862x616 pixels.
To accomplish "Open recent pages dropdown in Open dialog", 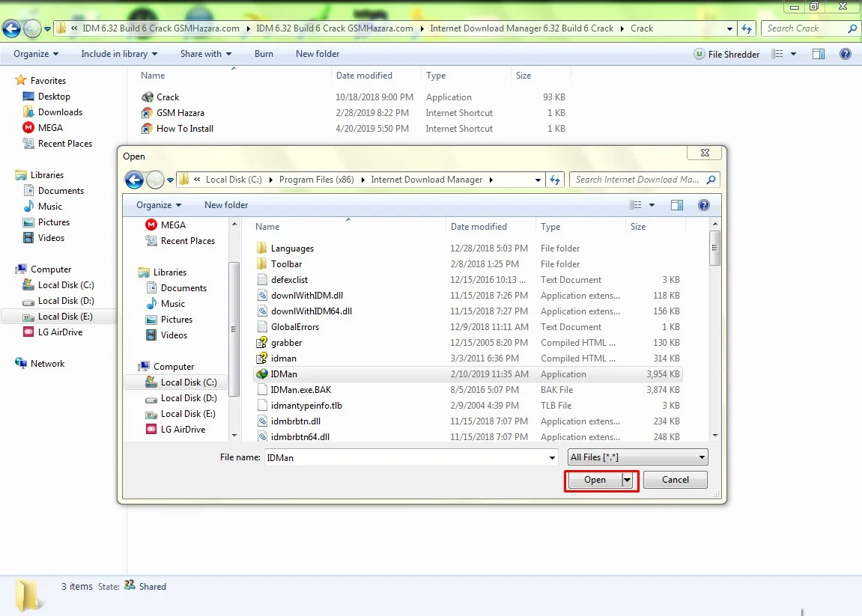I will (171, 180).
